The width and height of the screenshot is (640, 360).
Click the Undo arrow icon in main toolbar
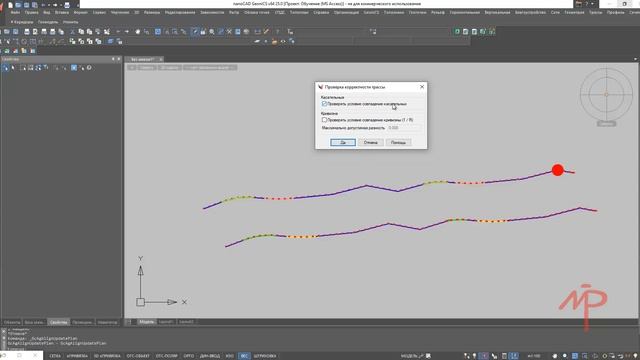point(118,31)
